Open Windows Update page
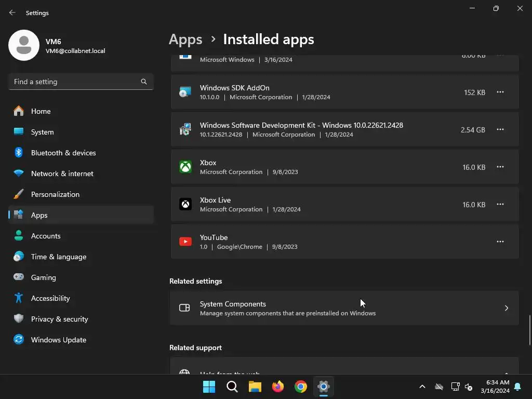 81,340
